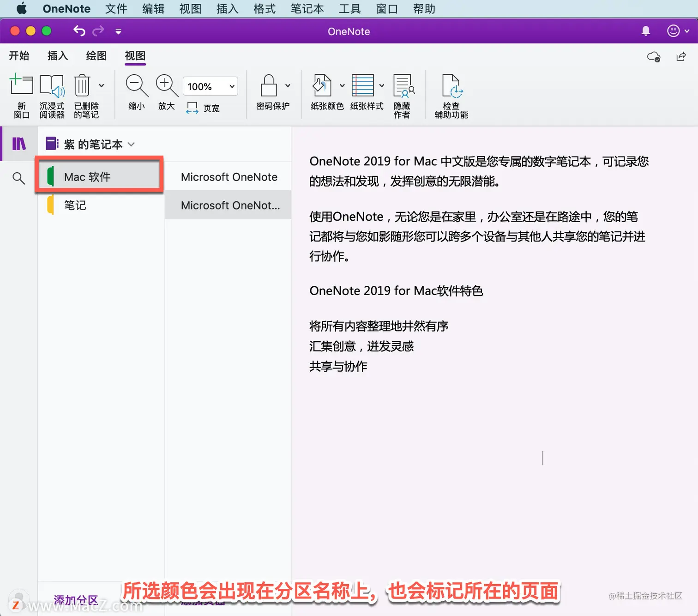This screenshot has height=616, width=698.
Task: Expand the deleted notes dropdown arrow
Action: 102,85
